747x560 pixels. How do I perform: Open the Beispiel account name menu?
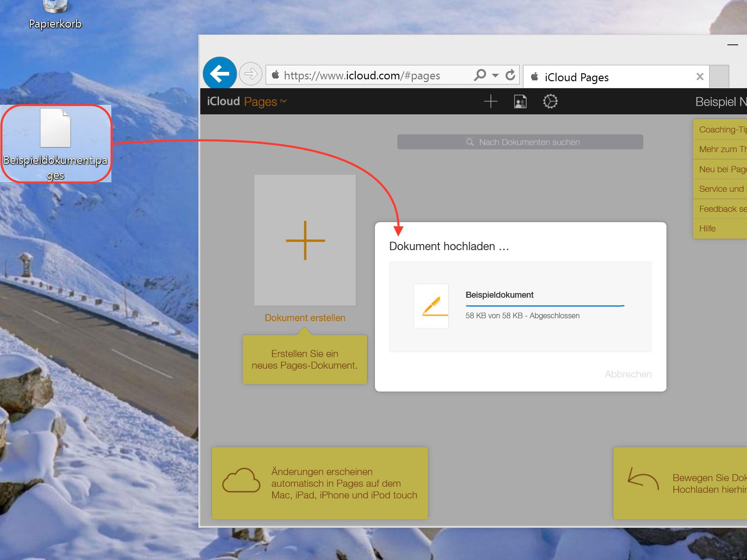coord(720,102)
